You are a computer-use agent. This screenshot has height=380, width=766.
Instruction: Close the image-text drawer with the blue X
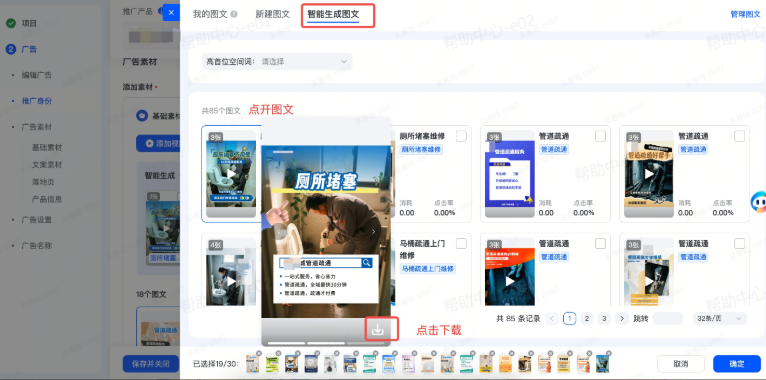(x=171, y=12)
